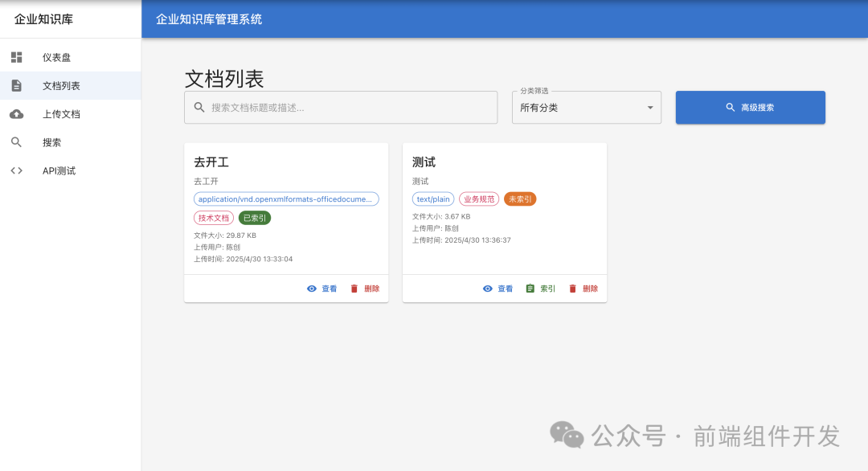Click 上传时间: 2025/4/30 13:33:04 text
The width and height of the screenshot is (868, 471).
243,259
